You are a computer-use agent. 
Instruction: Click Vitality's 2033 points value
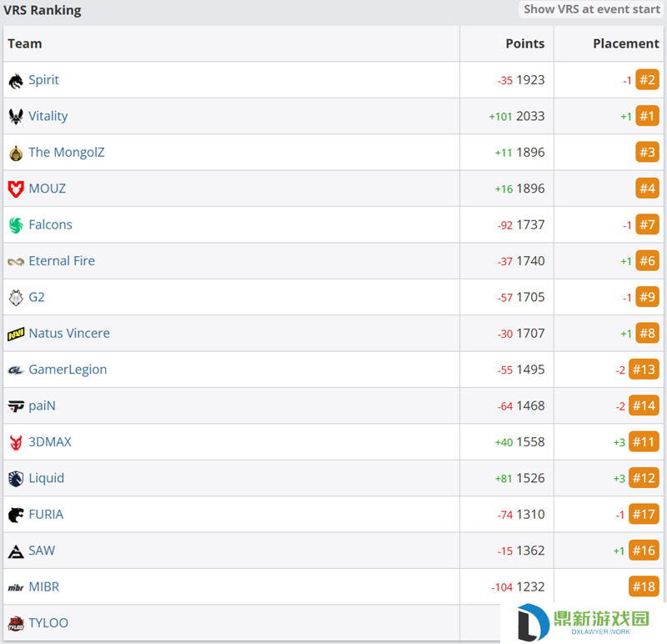[530, 116]
